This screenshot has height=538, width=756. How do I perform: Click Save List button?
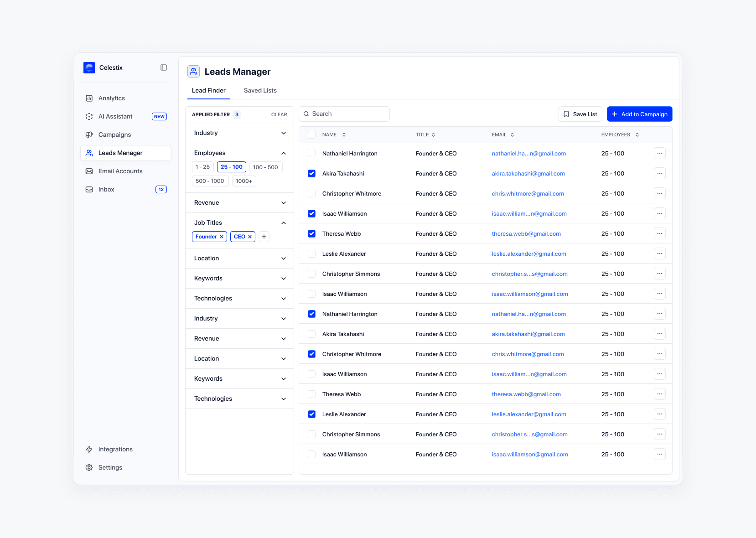[x=580, y=114]
